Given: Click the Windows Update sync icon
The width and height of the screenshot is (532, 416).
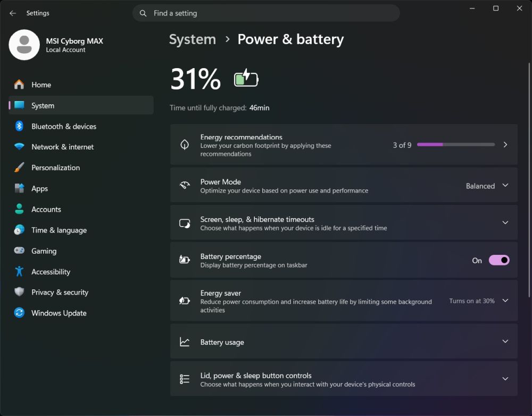Looking at the screenshot, I should click(x=19, y=313).
